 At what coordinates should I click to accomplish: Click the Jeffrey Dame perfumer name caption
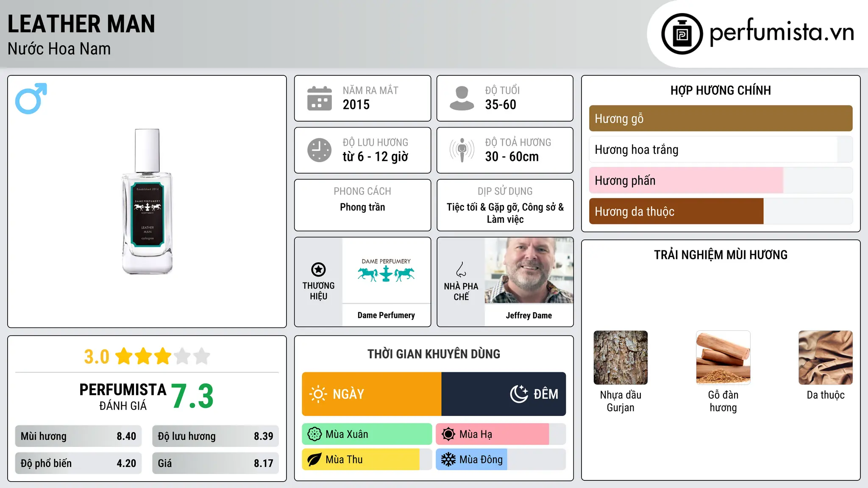(529, 315)
